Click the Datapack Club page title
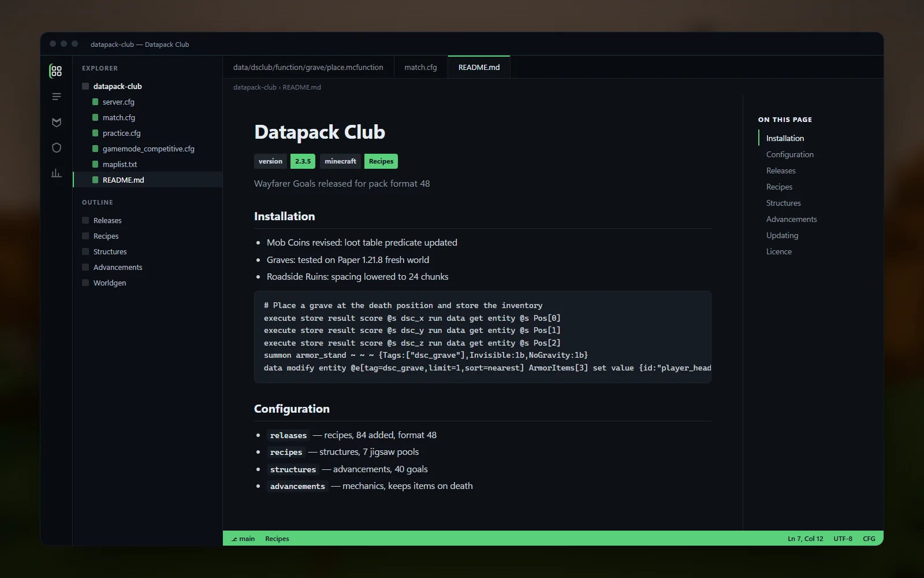The image size is (924, 578). pos(319,132)
